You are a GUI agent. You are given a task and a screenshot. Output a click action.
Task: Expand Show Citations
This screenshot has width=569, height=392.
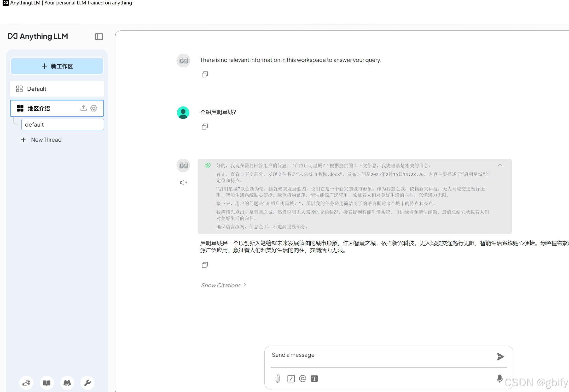click(x=224, y=285)
